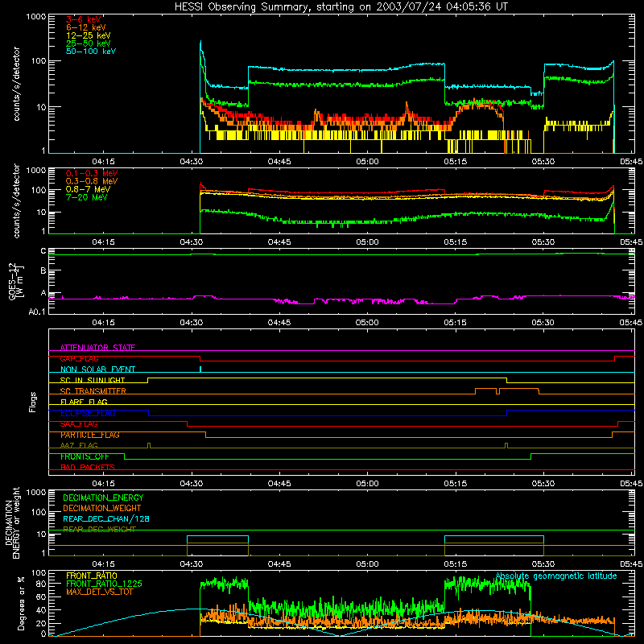This screenshot has width=644, height=644.
Task: Click the dim "REAR_DEC_WEIGHT" legend label
Action: tap(99, 530)
